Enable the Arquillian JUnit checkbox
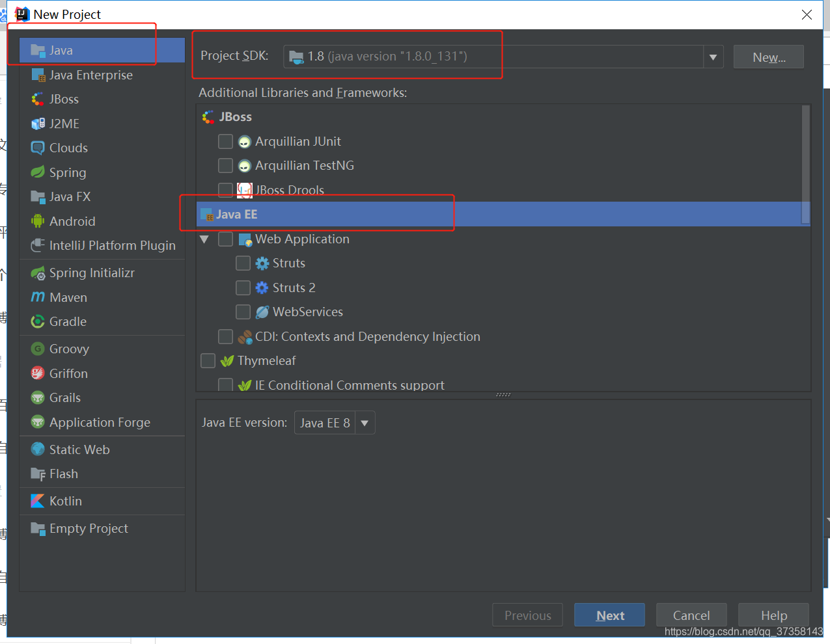The width and height of the screenshot is (830, 644). click(225, 141)
